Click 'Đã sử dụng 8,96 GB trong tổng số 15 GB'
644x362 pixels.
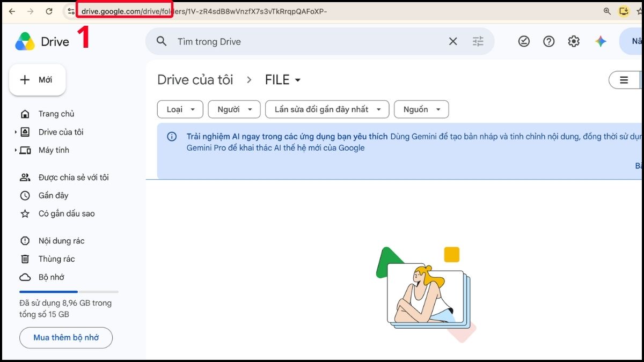[65, 309]
